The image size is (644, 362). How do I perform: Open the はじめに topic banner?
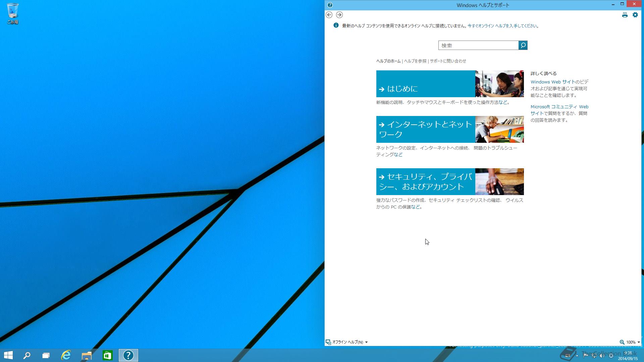pos(426,84)
